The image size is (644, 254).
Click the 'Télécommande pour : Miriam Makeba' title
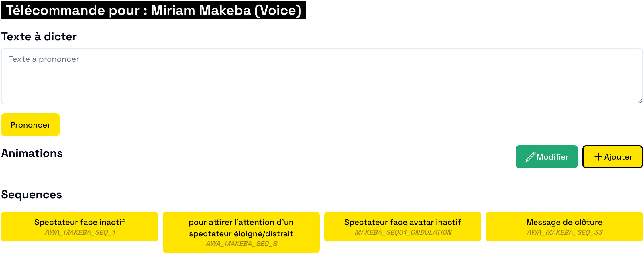pyautogui.click(x=153, y=11)
